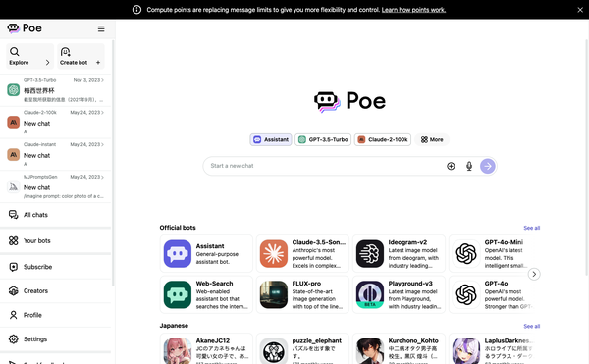Click the Creators icon
The height and width of the screenshot is (364, 589).
click(x=14, y=290)
